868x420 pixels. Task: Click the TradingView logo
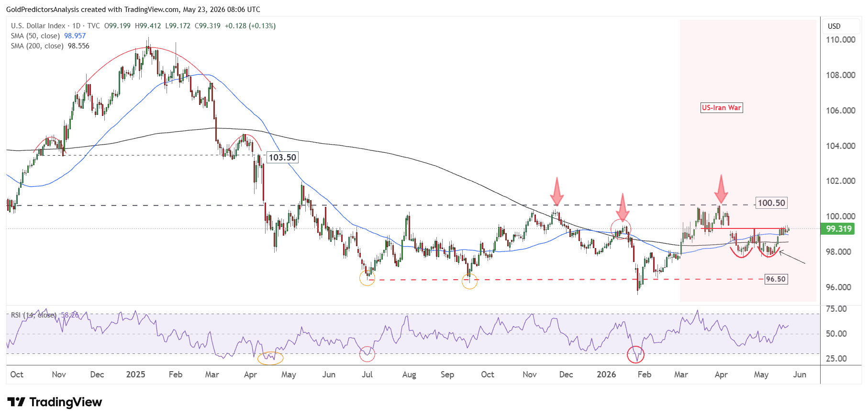tap(55, 402)
